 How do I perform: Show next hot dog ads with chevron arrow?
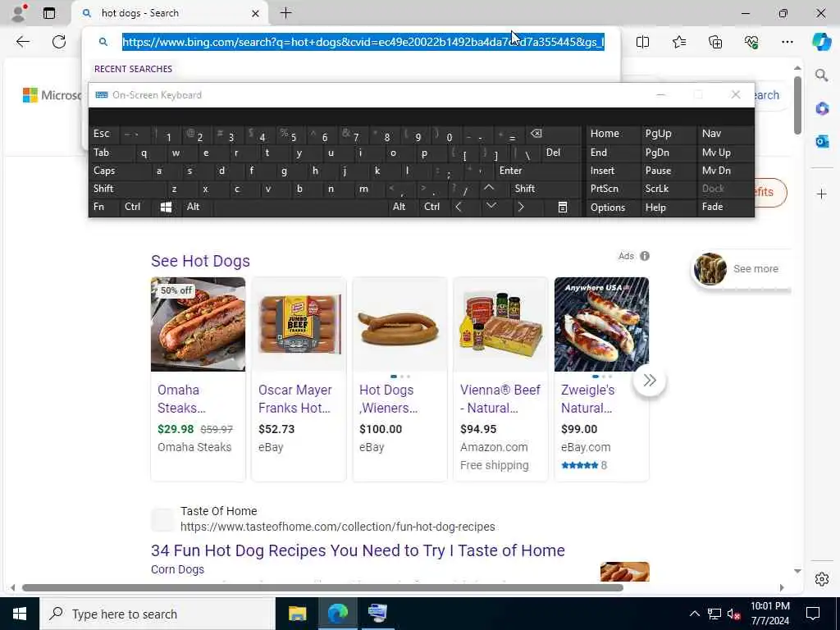click(x=650, y=381)
